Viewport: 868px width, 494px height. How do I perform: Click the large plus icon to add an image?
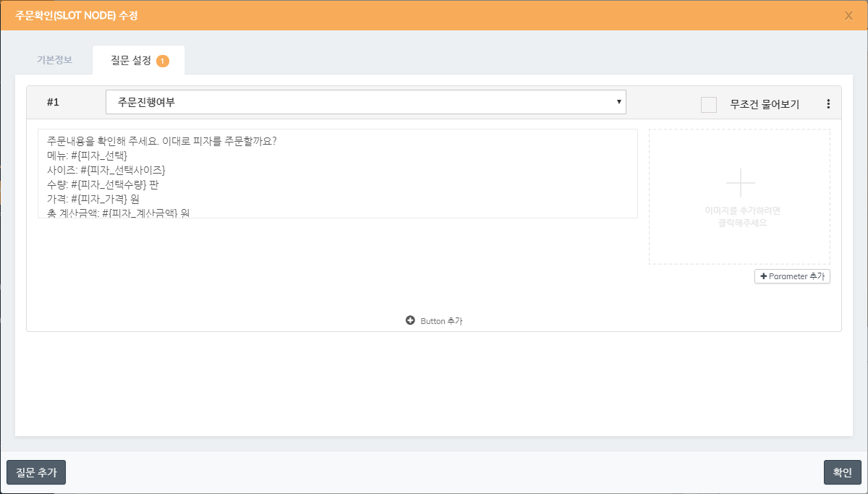pos(740,183)
